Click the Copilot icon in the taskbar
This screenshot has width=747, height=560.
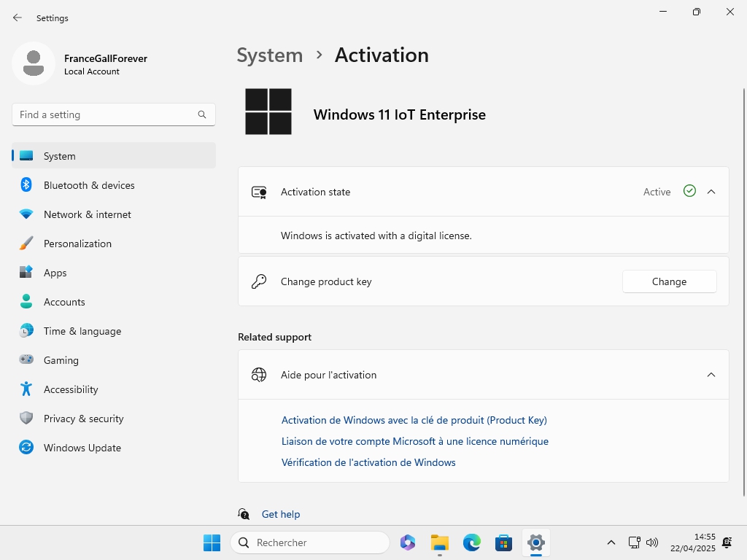[408, 542]
